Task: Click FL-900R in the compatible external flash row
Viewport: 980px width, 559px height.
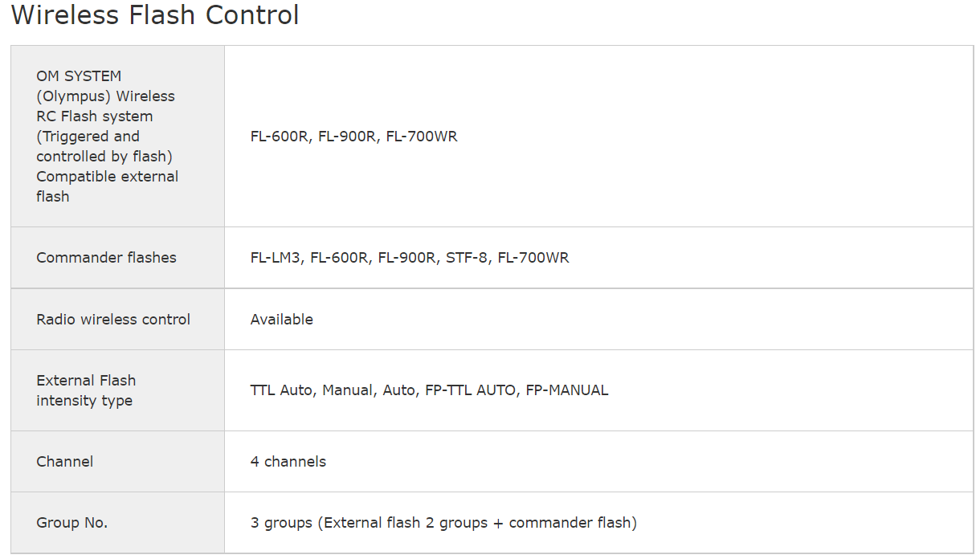Action: (x=347, y=137)
